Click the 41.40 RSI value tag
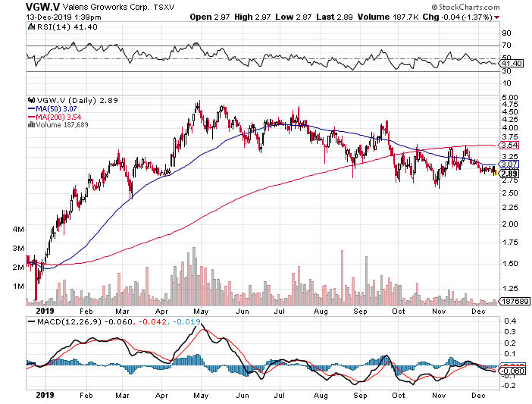The image size is (532, 404). (x=513, y=64)
